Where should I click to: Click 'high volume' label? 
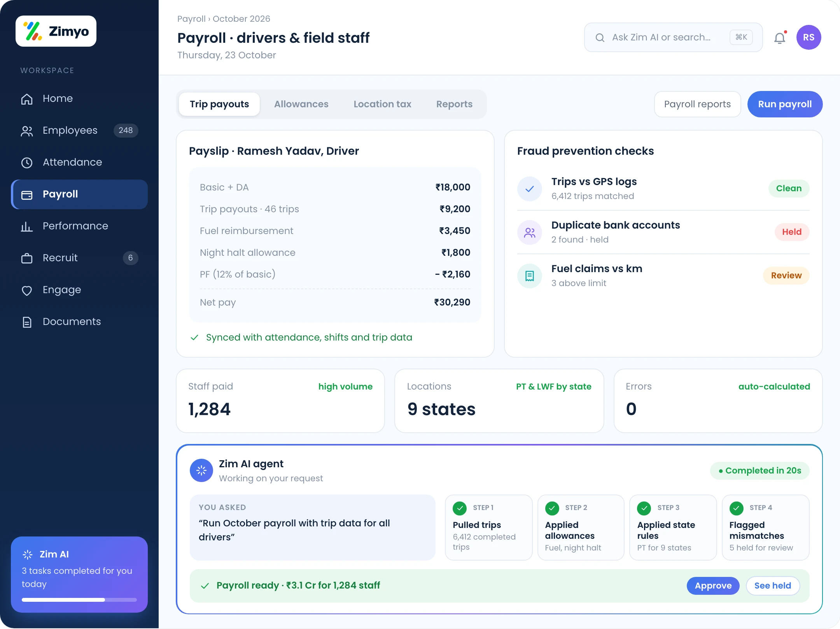click(345, 387)
